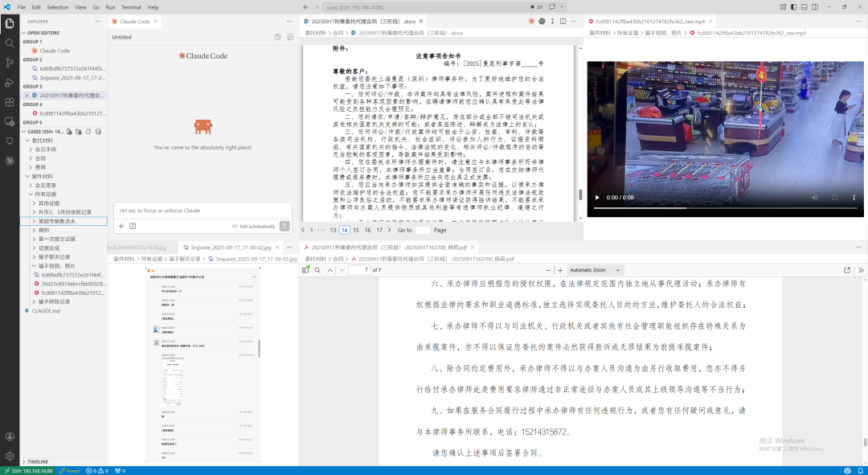Open the Terminal menu
This screenshot has height=475, width=868.
pyautogui.click(x=131, y=7)
